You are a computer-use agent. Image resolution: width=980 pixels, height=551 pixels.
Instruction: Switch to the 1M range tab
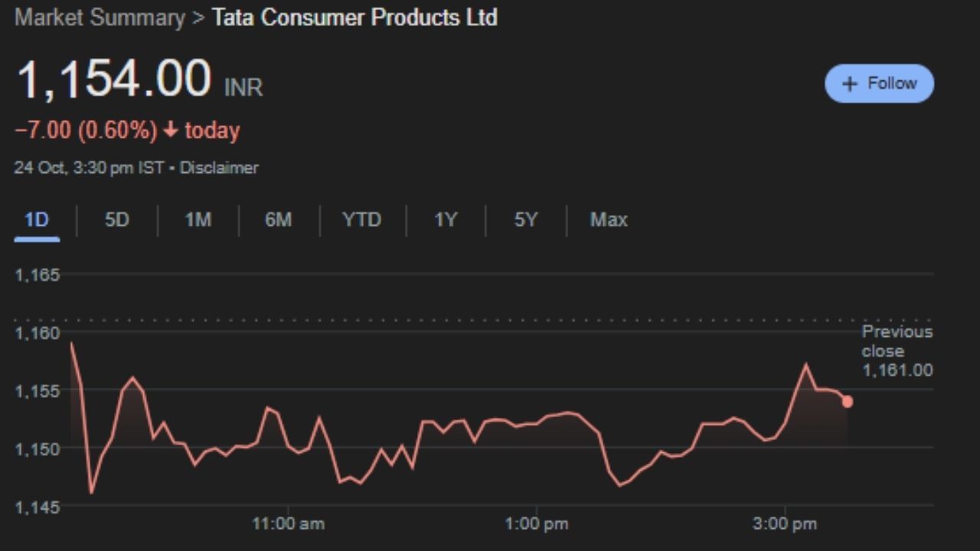click(x=198, y=220)
